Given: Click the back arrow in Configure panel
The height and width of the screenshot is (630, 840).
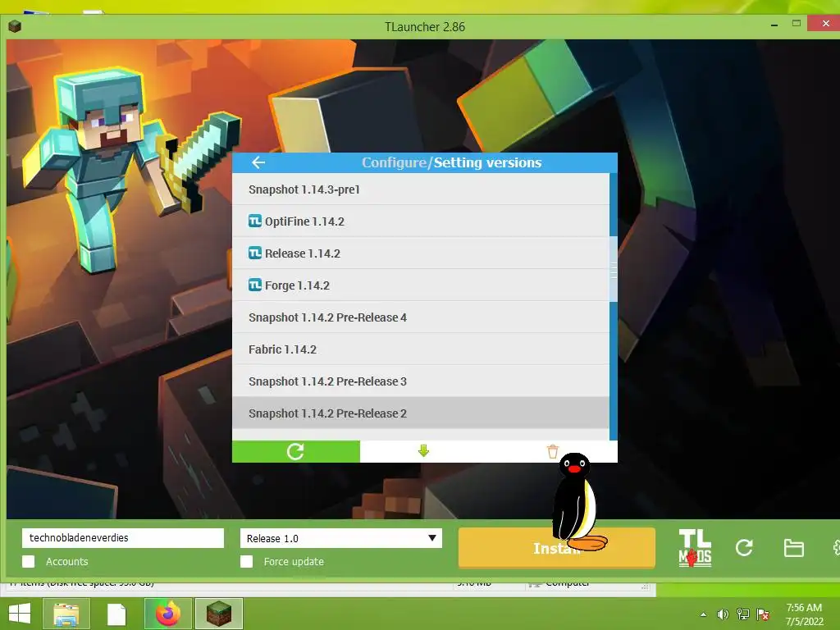Looking at the screenshot, I should (258, 162).
